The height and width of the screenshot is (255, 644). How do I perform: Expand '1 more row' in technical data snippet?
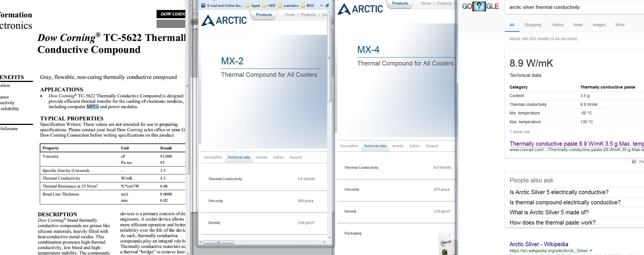pos(520,132)
